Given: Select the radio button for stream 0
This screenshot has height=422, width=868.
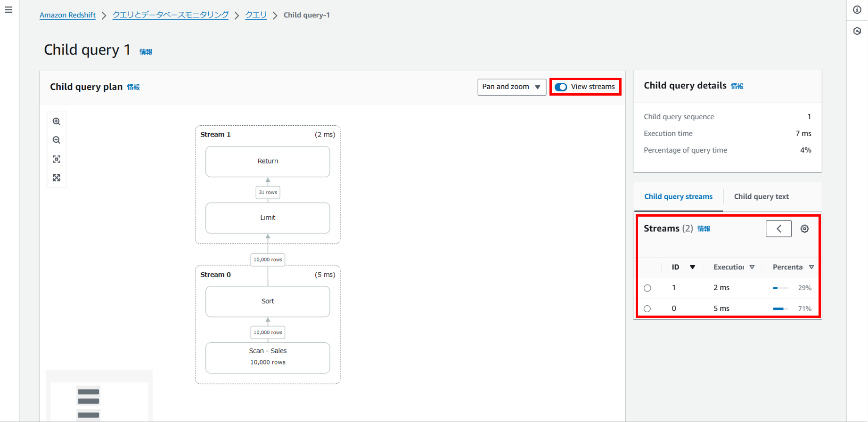Looking at the screenshot, I should (647, 309).
